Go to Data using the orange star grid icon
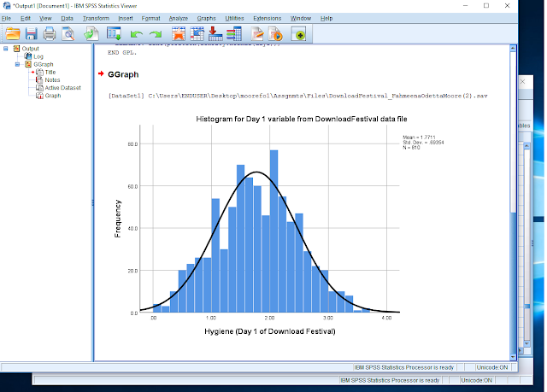 [x=179, y=34]
